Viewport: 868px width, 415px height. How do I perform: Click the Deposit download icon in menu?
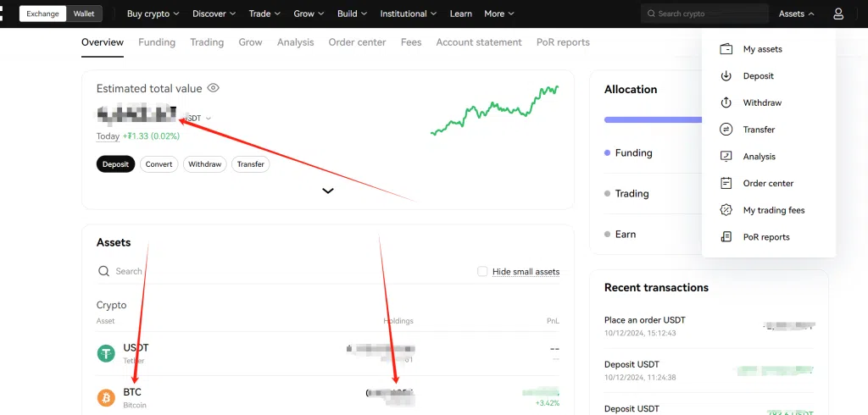click(726, 76)
